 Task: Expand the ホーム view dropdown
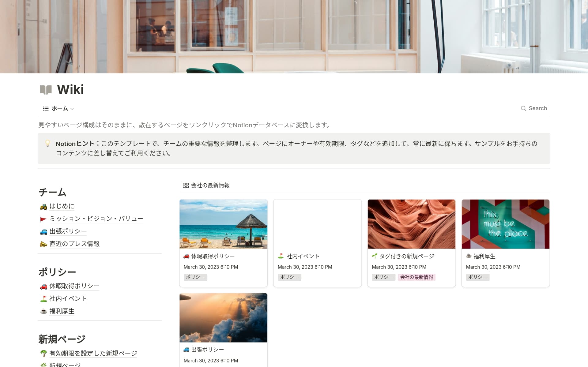72,109
